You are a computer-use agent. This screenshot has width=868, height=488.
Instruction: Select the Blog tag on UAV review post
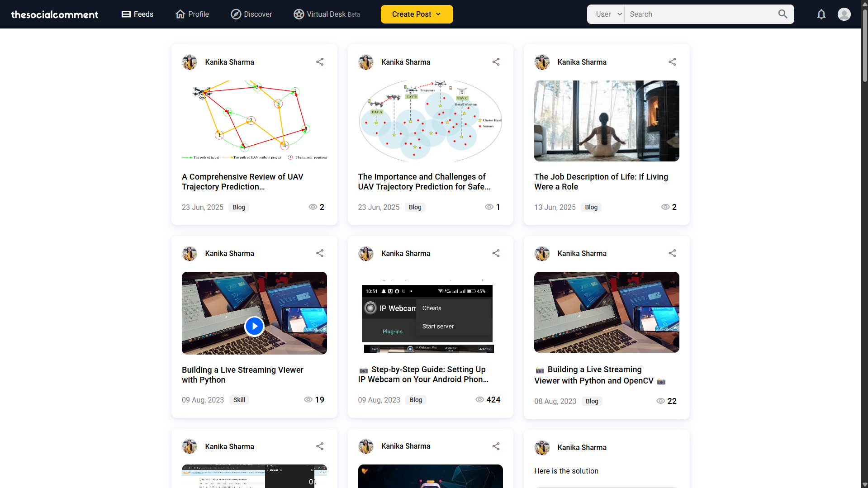coord(239,207)
